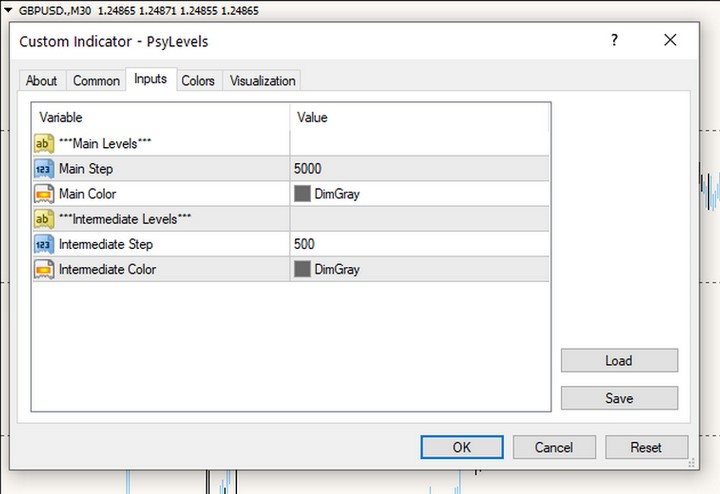Select the Intermediate Color variable label
Viewport: 720px width, 494px height.
point(107,269)
